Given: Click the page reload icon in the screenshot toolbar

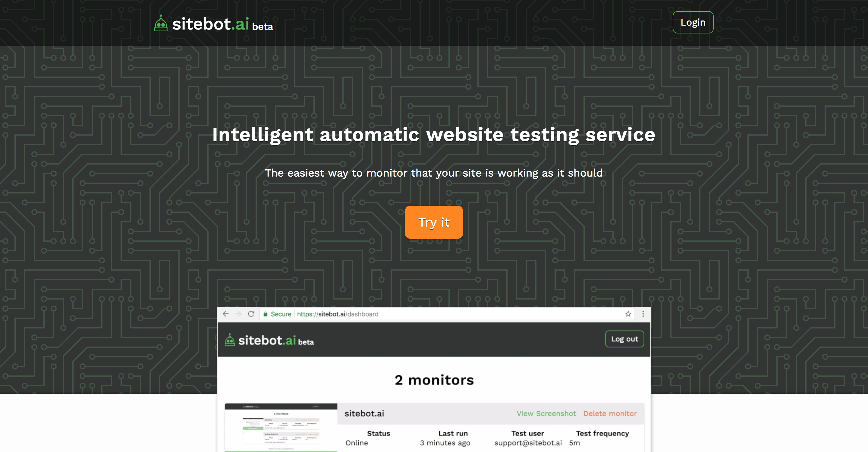Looking at the screenshot, I should pos(252,314).
